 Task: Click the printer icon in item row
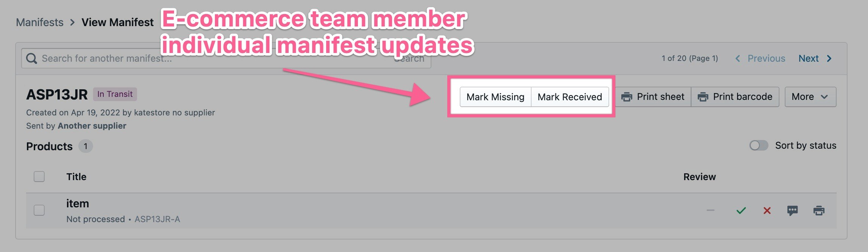(819, 211)
